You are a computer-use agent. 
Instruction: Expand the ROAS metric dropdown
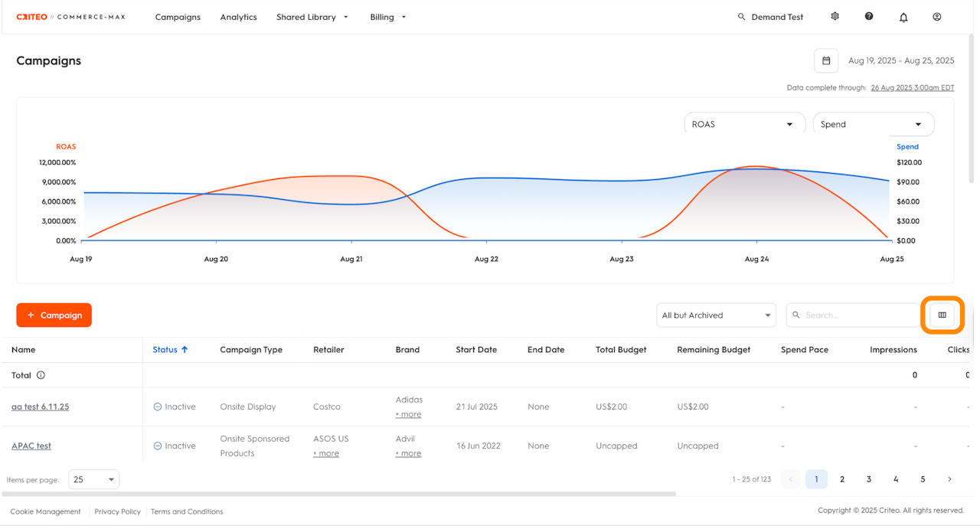[743, 124]
